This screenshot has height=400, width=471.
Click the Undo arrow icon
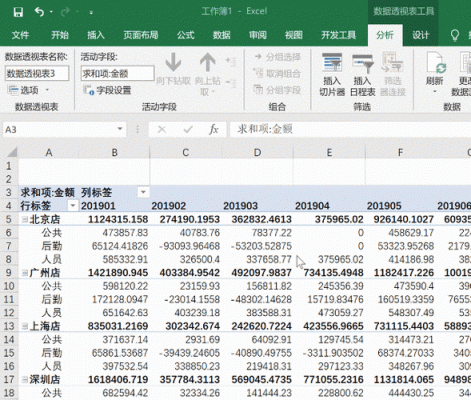pos(39,12)
